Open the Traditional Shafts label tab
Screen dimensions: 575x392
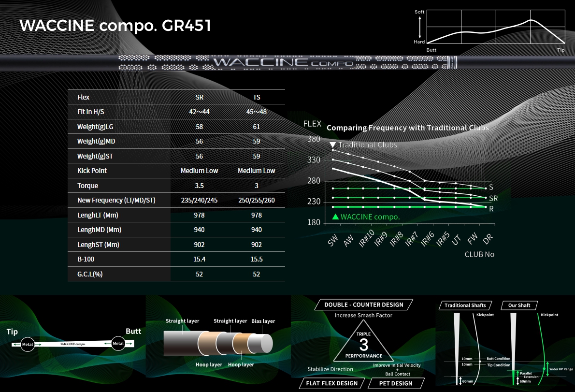click(465, 305)
